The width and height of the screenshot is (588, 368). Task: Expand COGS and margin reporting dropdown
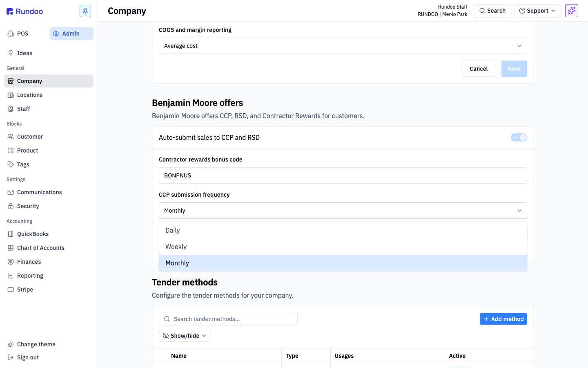(343, 46)
